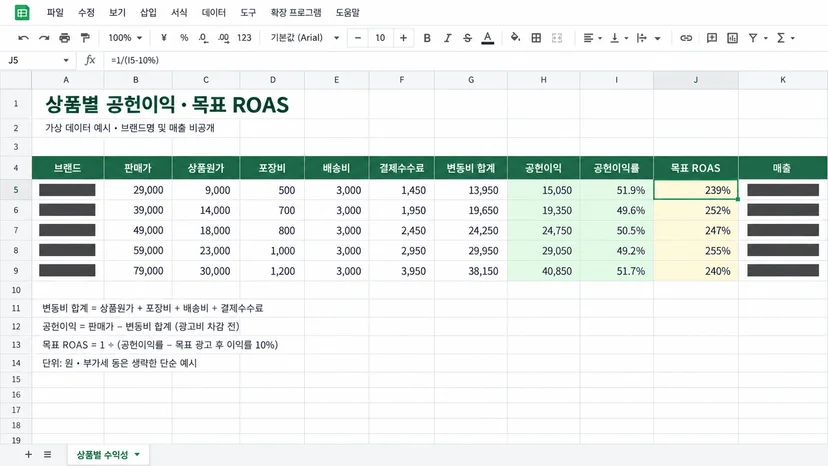Open the 상품별 수익성 tab dropdown arrow
Screen dimensions: 828x466
[137, 454]
